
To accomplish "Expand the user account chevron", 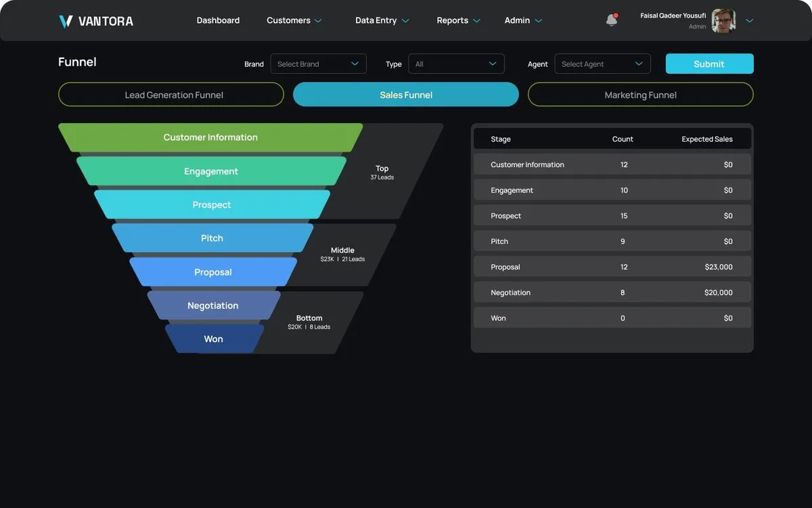I will (749, 20).
